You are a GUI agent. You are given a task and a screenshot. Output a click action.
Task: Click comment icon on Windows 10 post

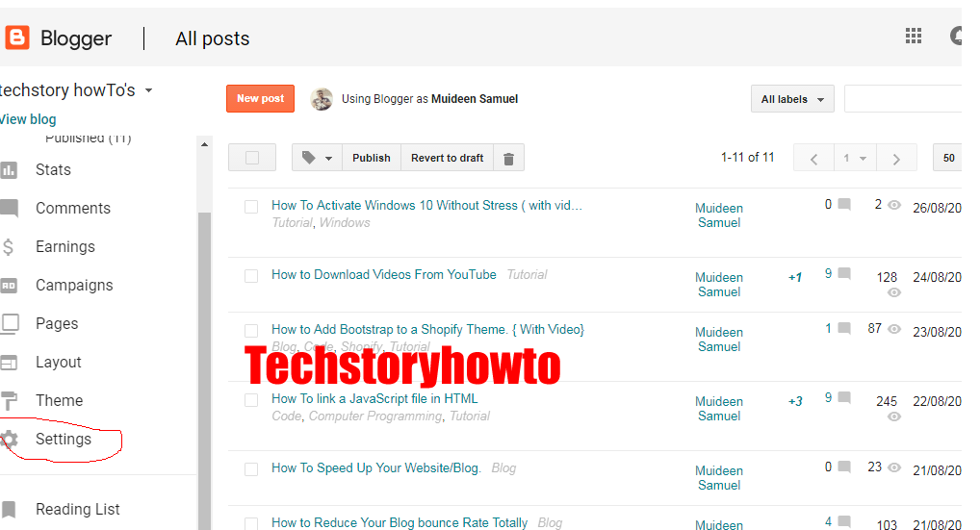(844, 204)
